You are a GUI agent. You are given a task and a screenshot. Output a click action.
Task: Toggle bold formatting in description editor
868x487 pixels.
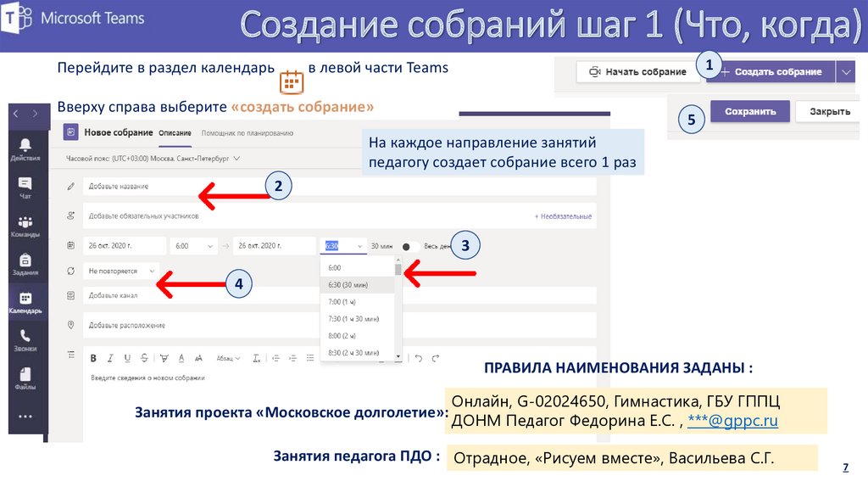coord(93,359)
